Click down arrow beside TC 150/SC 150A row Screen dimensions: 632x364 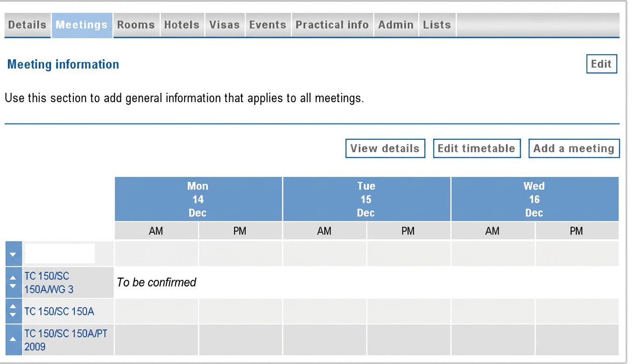pos(13,315)
